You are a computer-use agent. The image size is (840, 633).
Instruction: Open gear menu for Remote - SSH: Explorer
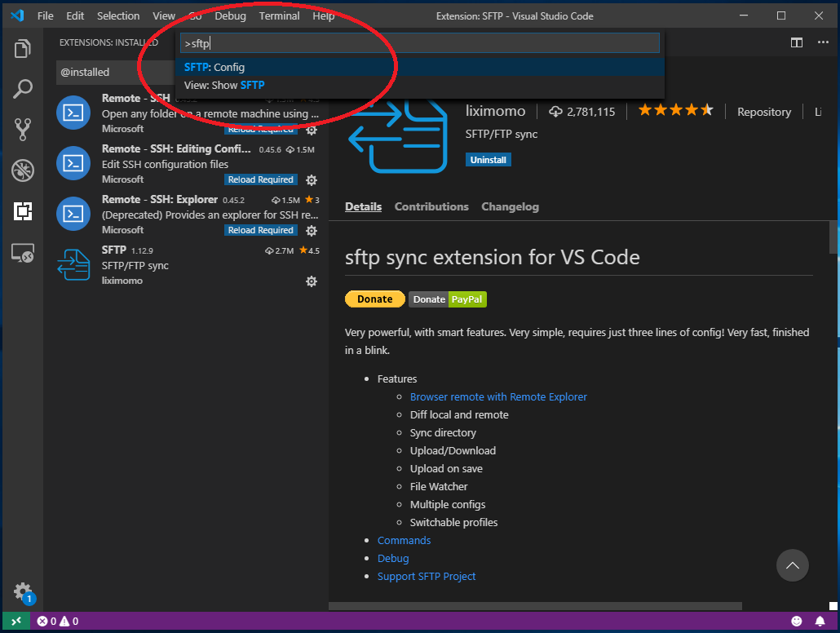312,231
